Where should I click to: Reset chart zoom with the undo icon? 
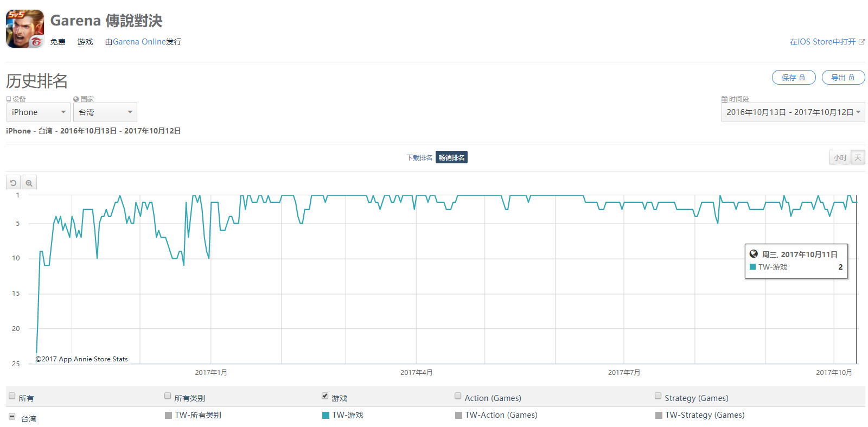(x=14, y=183)
